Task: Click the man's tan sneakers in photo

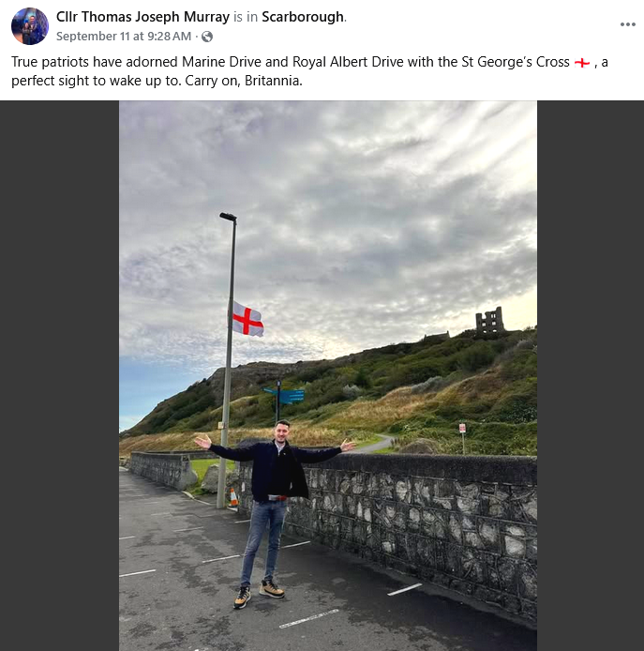Action: click(260, 593)
